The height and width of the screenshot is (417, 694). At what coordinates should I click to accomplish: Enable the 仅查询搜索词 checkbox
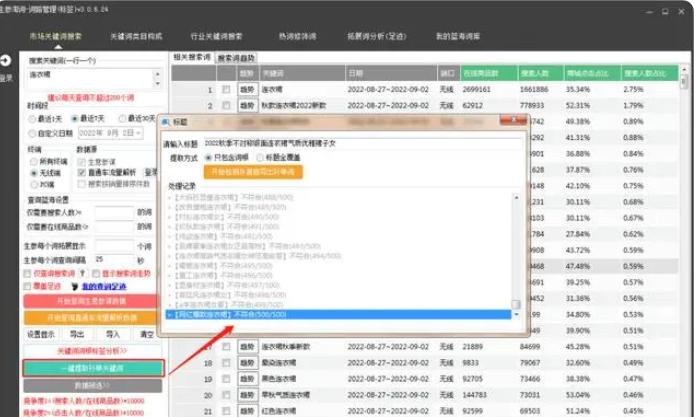pyautogui.click(x=27, y=274)
